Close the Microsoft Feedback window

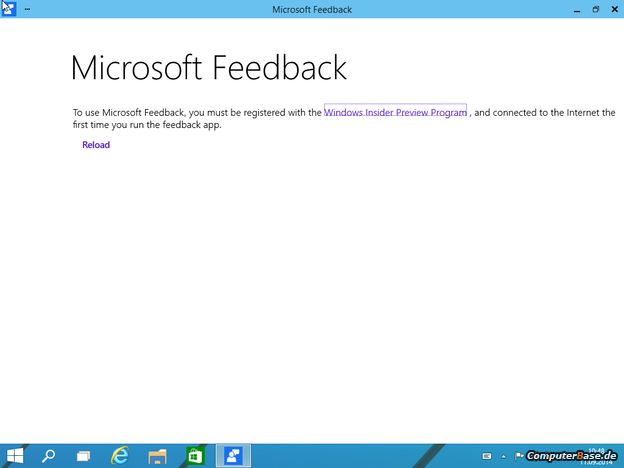[614, 9]
